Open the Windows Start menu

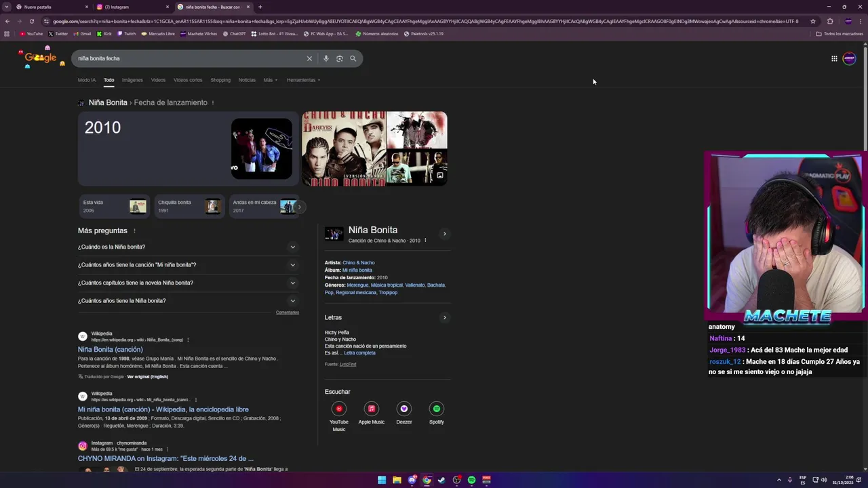click(382, 480)
